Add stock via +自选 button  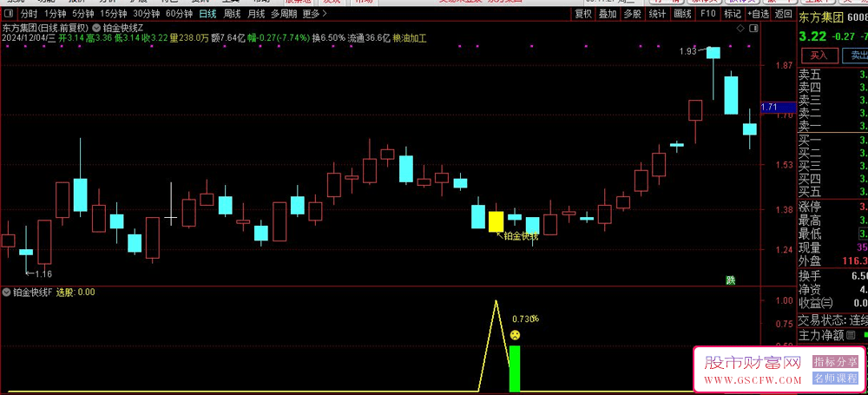click(x=758, y=14)
